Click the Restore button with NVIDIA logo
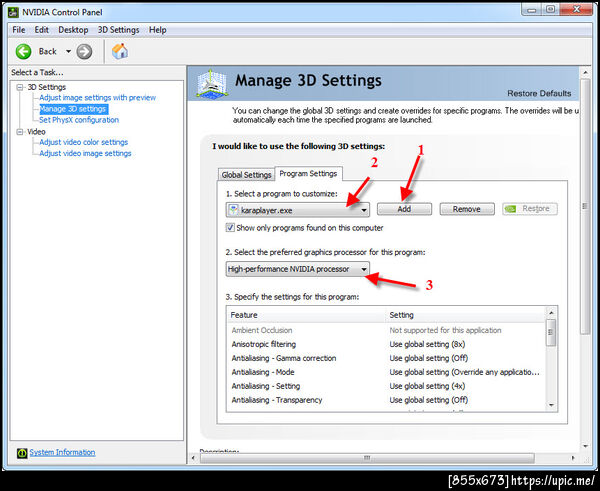 tap(529, 209)
